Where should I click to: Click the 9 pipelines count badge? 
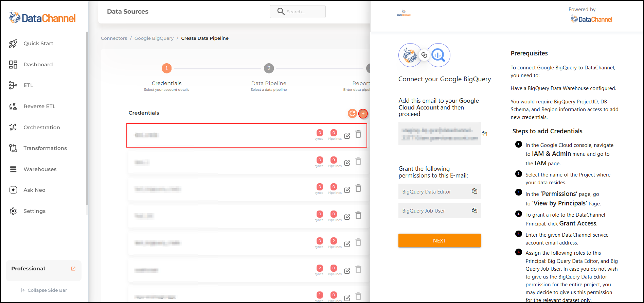334,160
